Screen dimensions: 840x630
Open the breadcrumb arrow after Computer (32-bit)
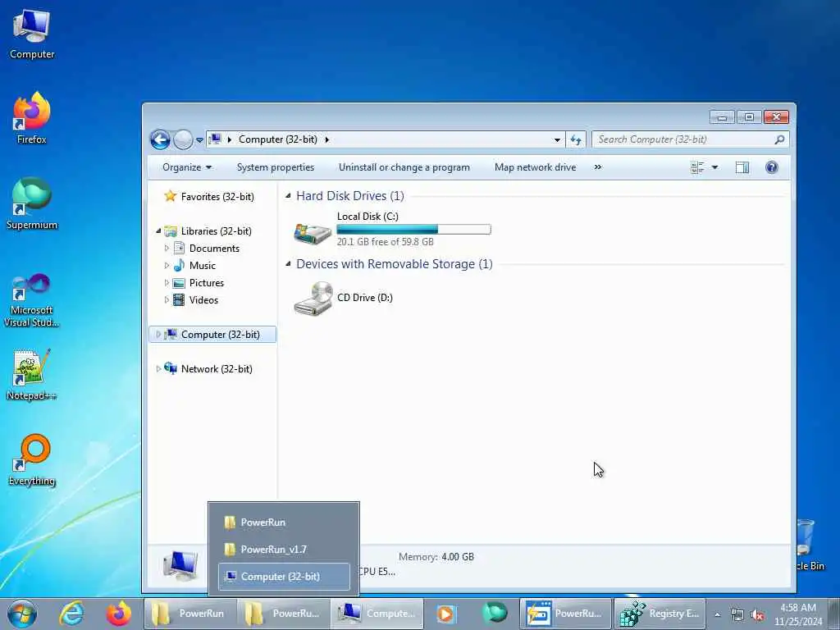[x=326, y=139]
